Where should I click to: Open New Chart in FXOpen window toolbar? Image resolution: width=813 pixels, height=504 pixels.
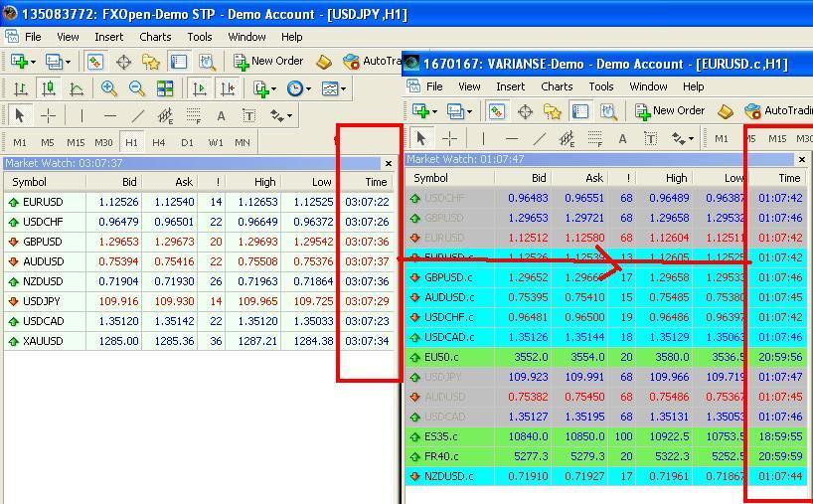tap(19, 62)
